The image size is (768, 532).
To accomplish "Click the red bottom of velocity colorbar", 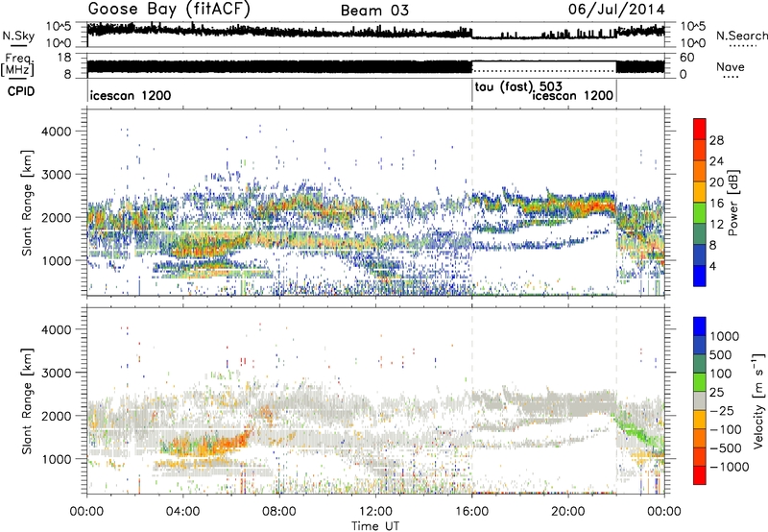I will (700, 475).
